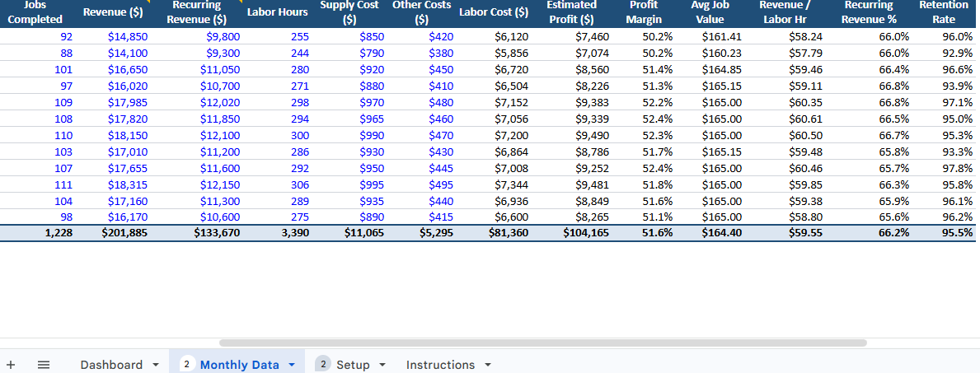Open Monthly Data tab dropdown arrow
The height and width of the screenshot is (373, 980).
point(291,365)
